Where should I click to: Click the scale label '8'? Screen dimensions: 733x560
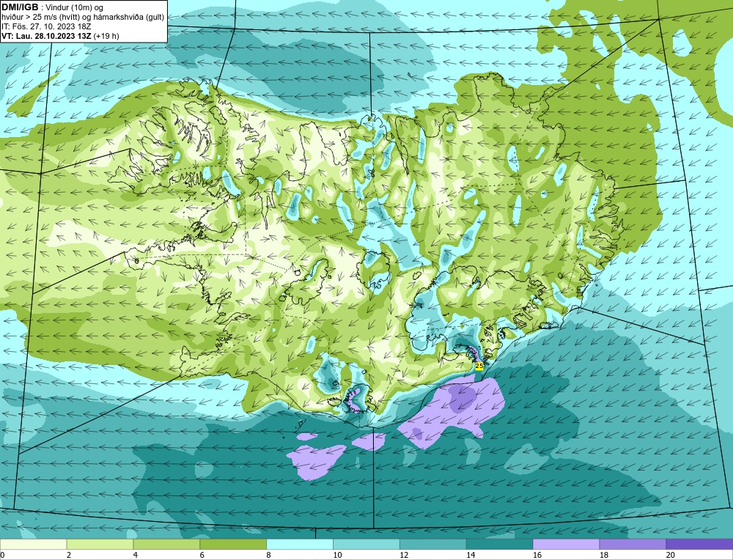coord(268,555)
